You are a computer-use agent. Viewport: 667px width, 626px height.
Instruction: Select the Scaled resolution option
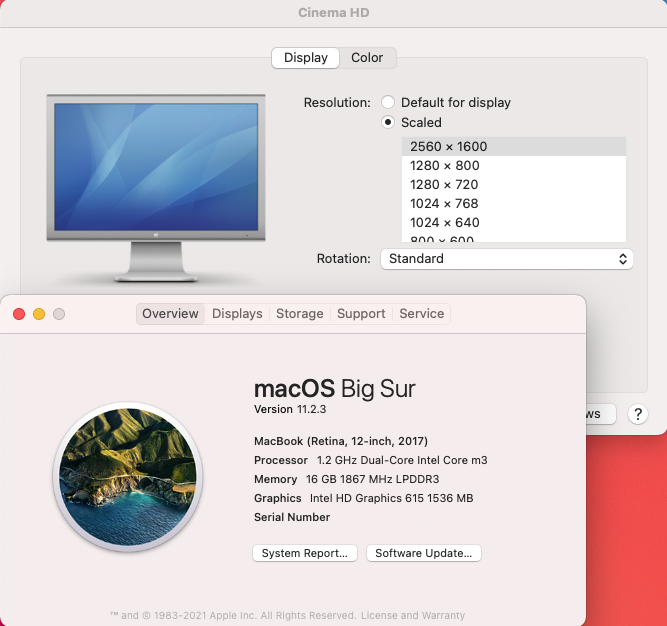tap(388, 122)
